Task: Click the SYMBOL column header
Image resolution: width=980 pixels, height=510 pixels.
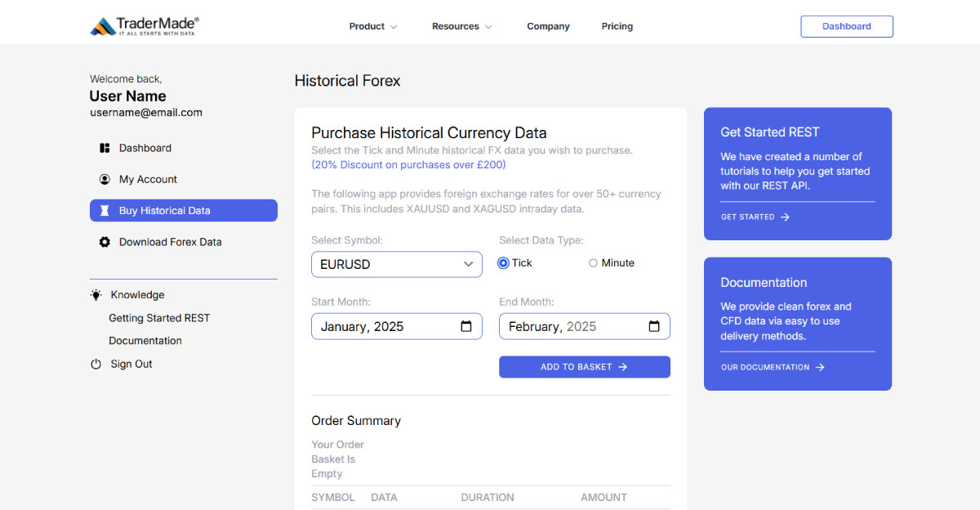Action: [333, 498]
